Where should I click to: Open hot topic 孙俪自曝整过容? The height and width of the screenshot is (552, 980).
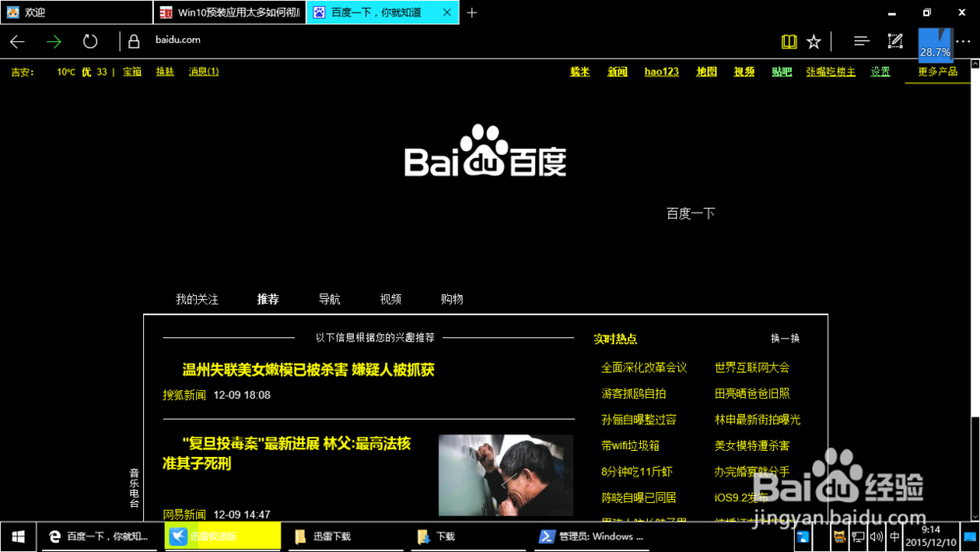[639, 420]
